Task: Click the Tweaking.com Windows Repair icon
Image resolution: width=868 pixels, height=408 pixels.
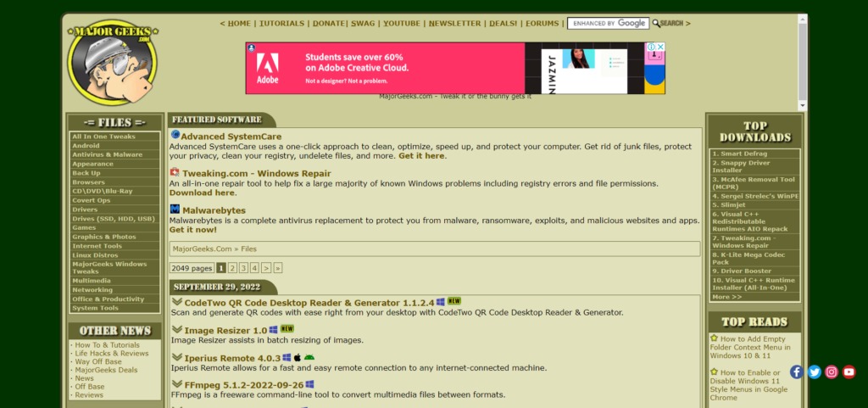Action: click(175, 172)
